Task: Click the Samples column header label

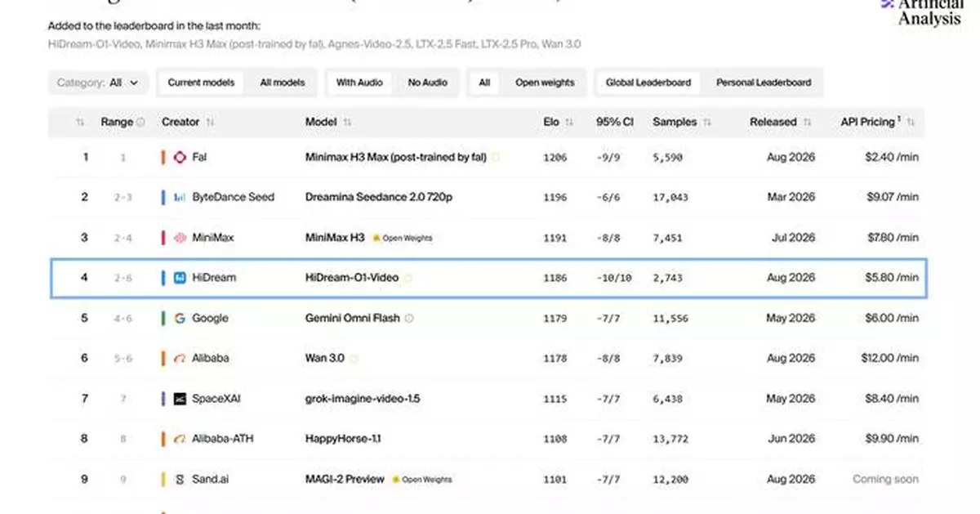Action: coord(675,122)
